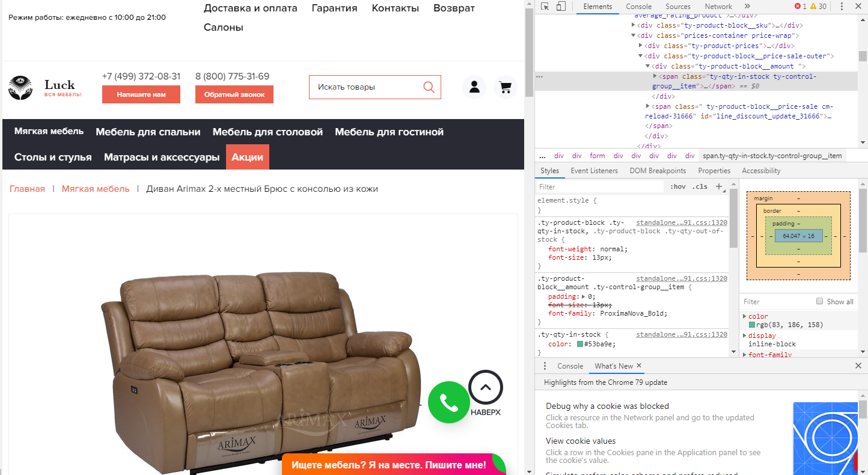Expand the computed color property
Image resolution: width=868 pixels, height=475 pixels.
[x=745, y=316]
